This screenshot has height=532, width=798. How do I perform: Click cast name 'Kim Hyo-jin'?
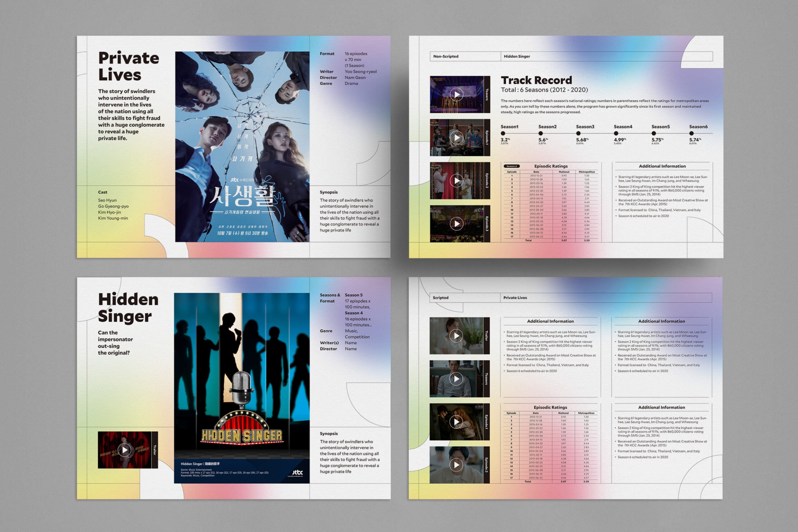click(x=109, y=212)
